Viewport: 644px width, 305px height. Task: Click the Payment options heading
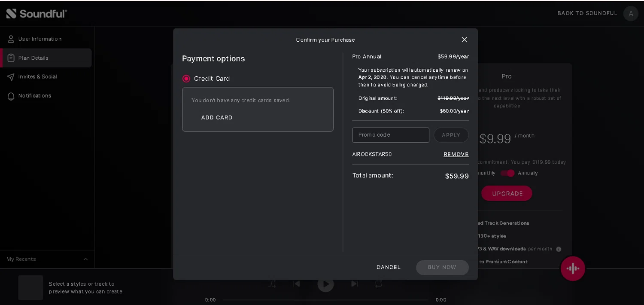pyautogui.click(x=213, y=58)
